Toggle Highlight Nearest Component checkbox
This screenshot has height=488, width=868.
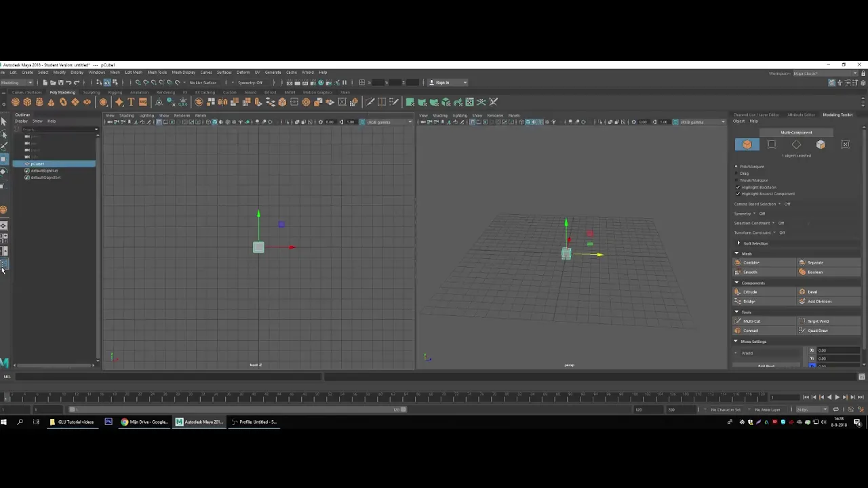(x=738, y=194)
